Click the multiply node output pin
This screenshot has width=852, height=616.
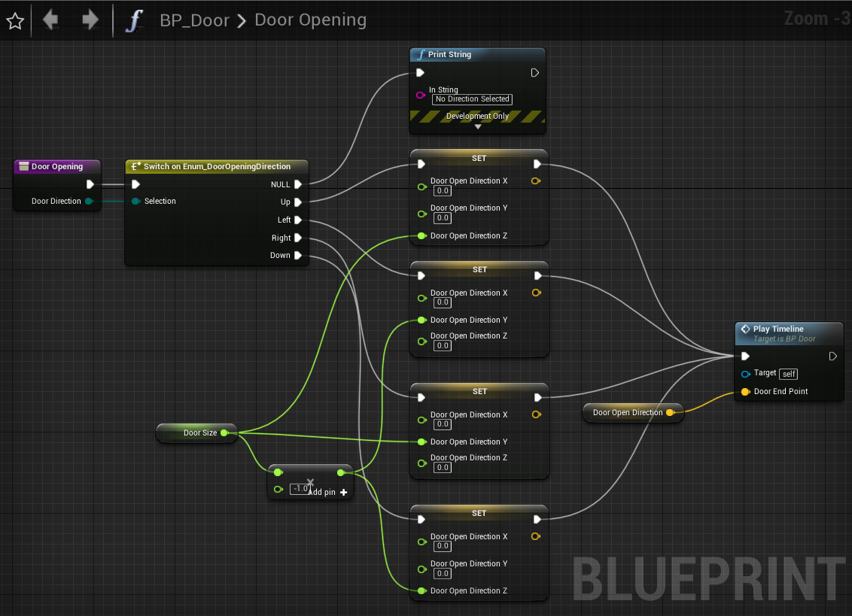[x=341, y=472]
